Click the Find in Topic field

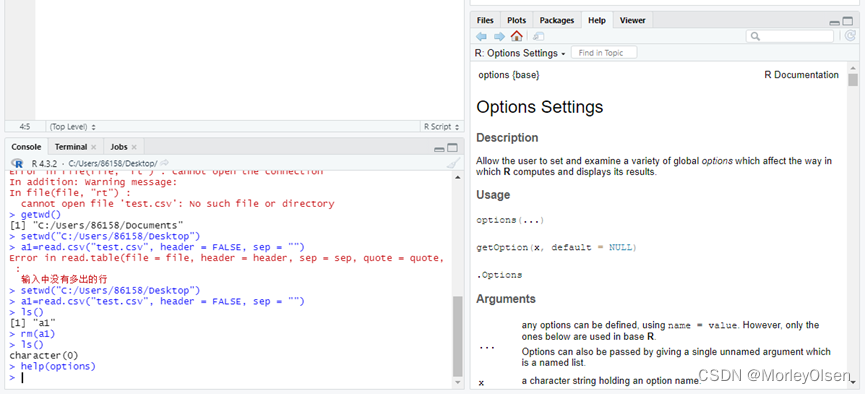click(604, 53)
